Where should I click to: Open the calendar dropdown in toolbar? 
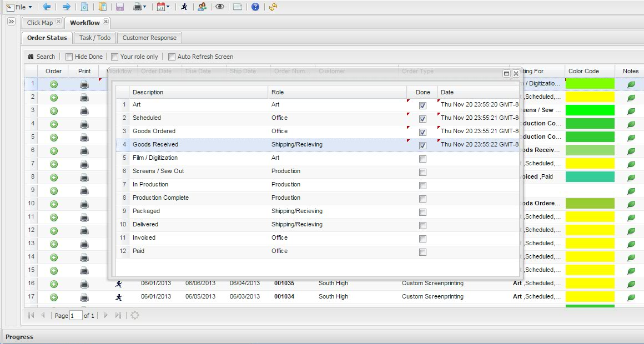click(x=163, y=7)
